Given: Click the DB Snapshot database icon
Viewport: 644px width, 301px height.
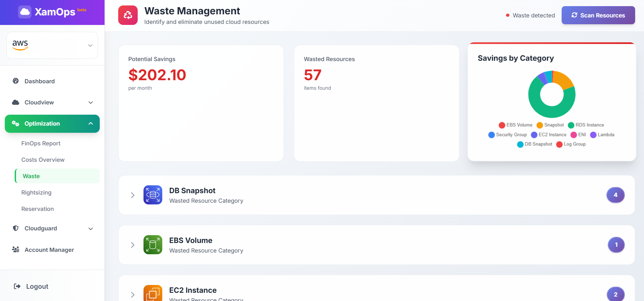Looking at the screenshot, I should [153, 195].
